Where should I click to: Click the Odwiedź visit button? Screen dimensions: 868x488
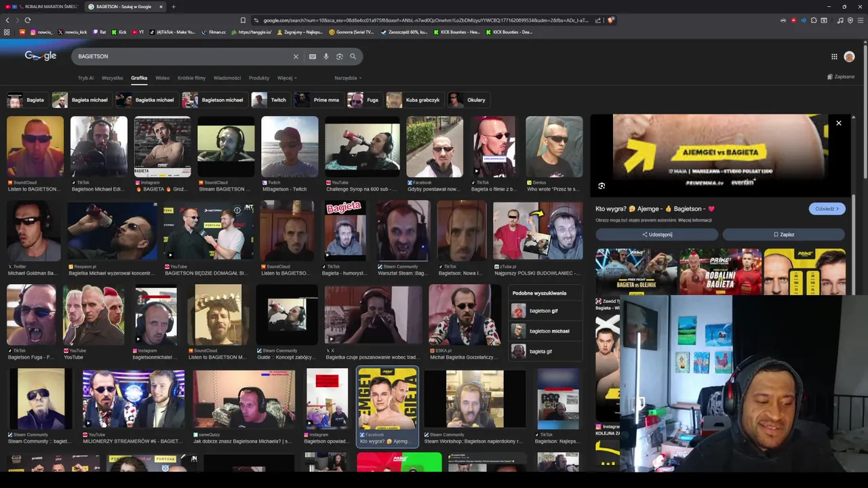(x=827, y=209)
